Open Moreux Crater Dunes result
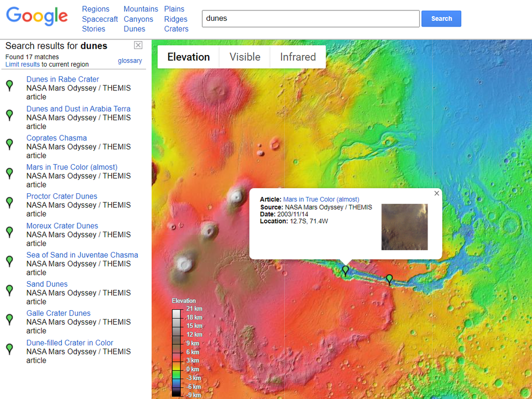 coord(62,225)
